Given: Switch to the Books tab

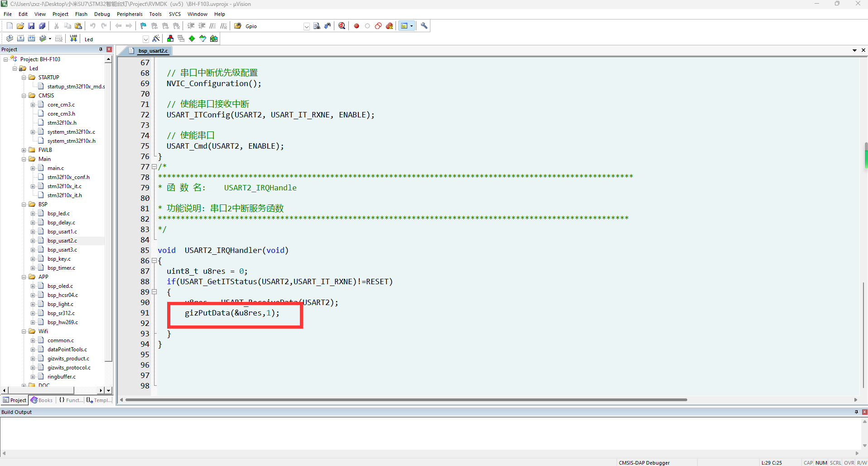Looking at the screenshot, I should pos(42,400).
